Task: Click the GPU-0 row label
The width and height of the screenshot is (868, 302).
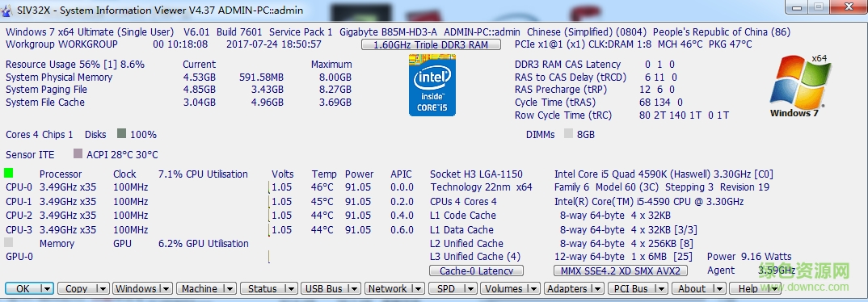Action: tap(19, 256)
